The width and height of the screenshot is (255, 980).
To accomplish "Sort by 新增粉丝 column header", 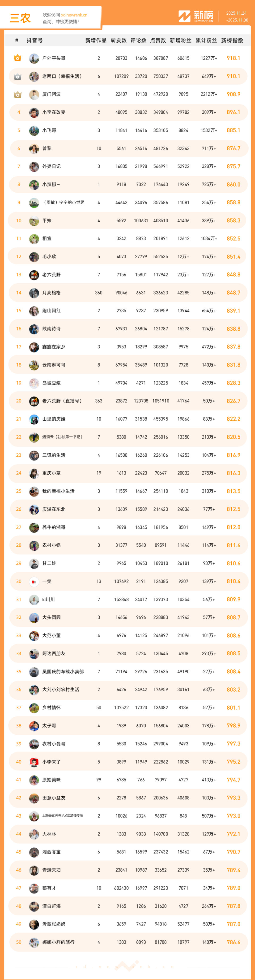I will click(x=180, y=40).
